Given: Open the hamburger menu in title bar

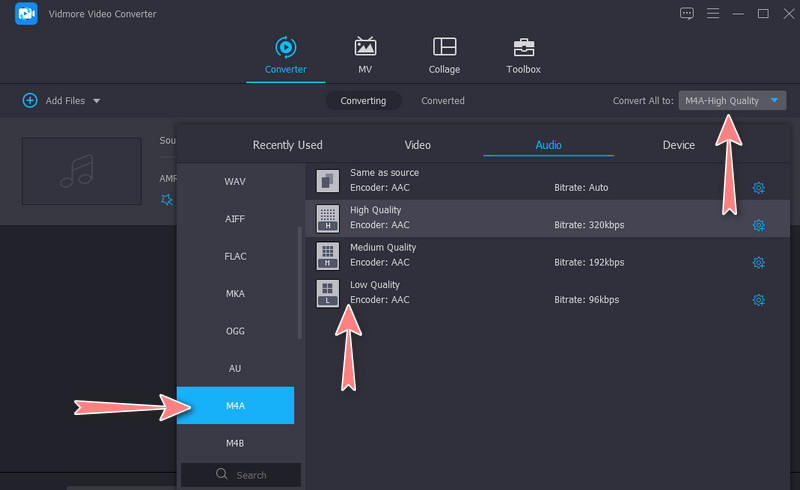Looking at the screenshot, I should click(712, 14).
